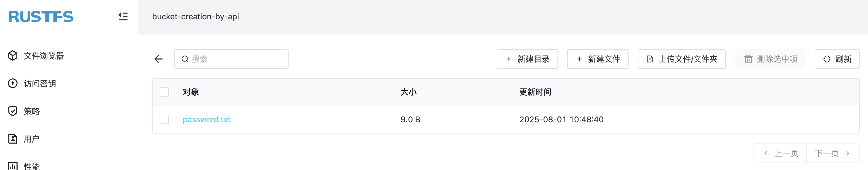868x170 pixels.
Task: Click the 文件浏览器 cube icon in sidebar
Action: click(12, 56)
